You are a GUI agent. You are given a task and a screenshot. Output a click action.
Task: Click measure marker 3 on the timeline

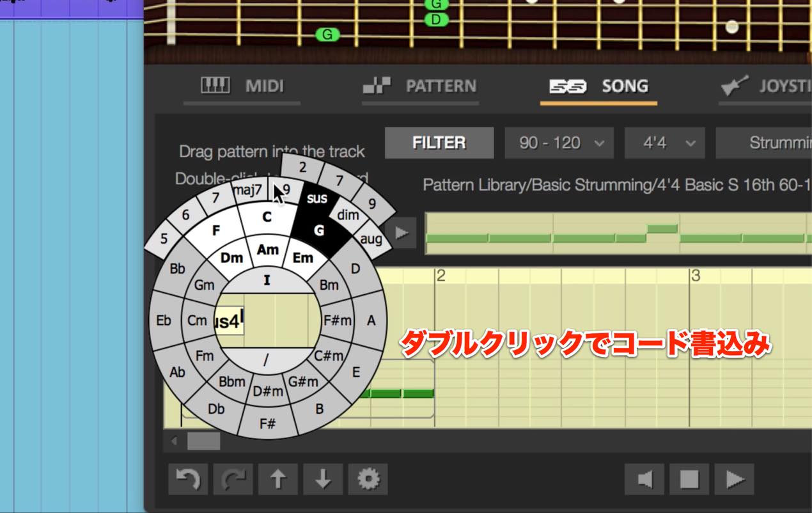pos(696,276)
